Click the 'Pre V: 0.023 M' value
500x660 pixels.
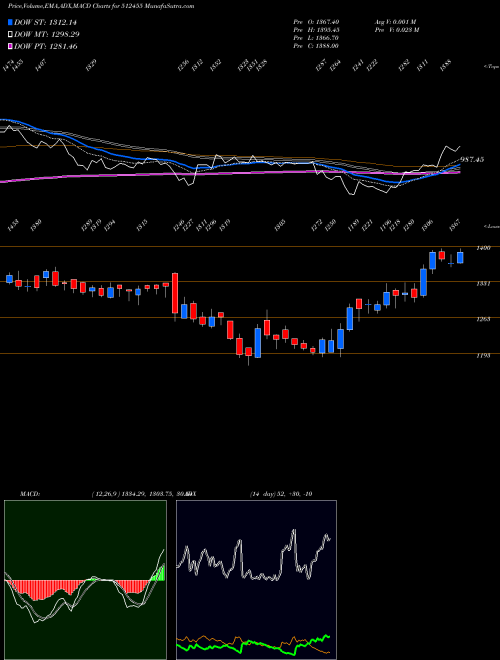[396, 30]
